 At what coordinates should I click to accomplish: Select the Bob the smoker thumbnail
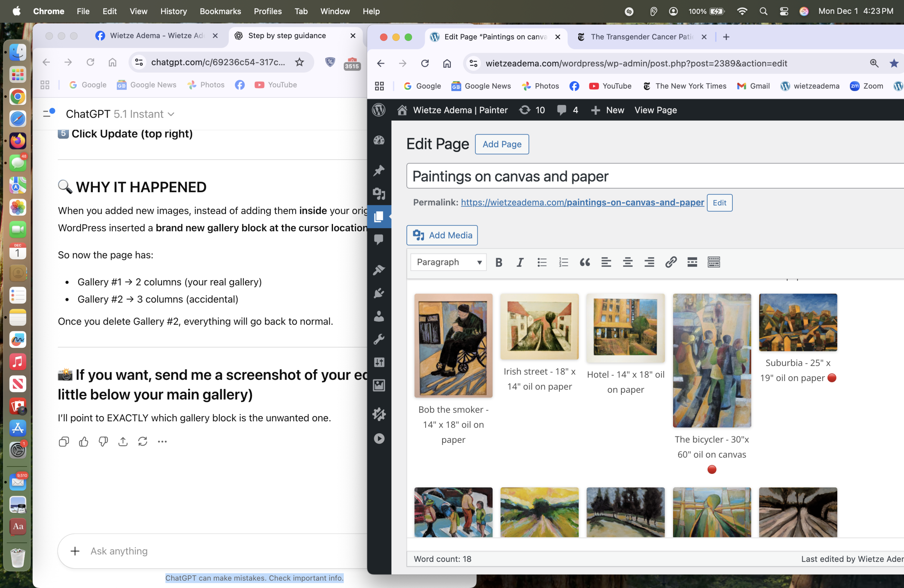click(x=453, y=346)
